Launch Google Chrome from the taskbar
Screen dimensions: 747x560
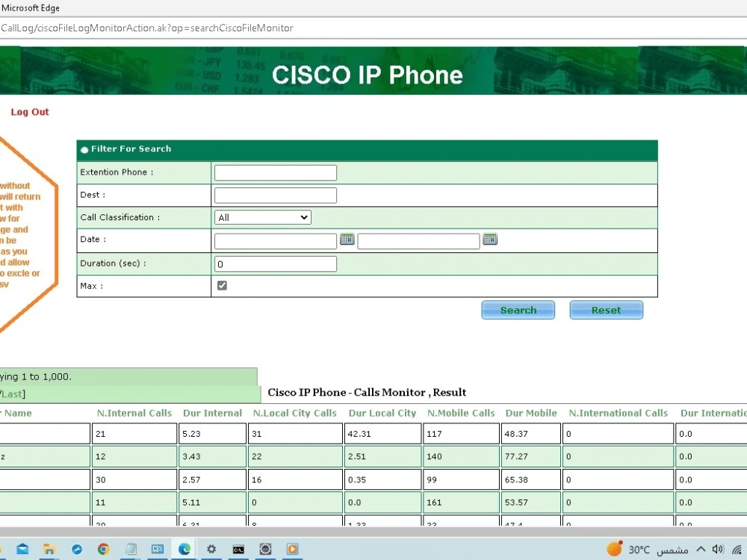pos(103,549)
